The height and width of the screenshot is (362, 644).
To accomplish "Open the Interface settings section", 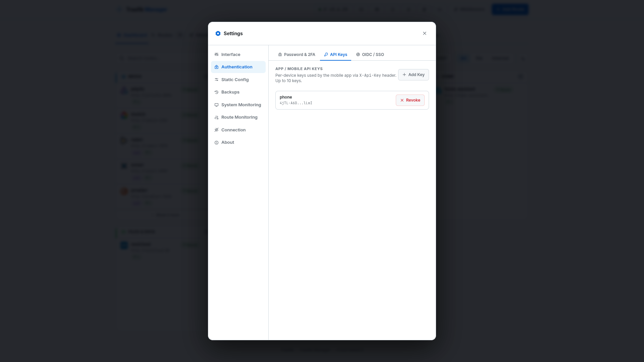I will pos(238,55).
